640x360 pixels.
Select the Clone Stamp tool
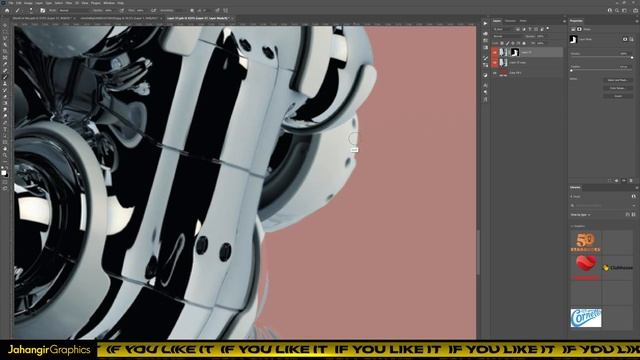pyautogui.click(x=5, y=83)
